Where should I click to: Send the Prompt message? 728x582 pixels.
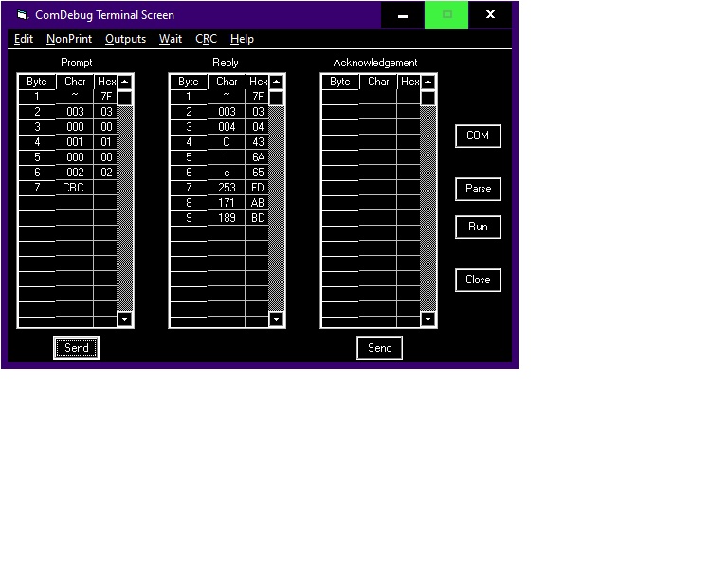(76, 348)
